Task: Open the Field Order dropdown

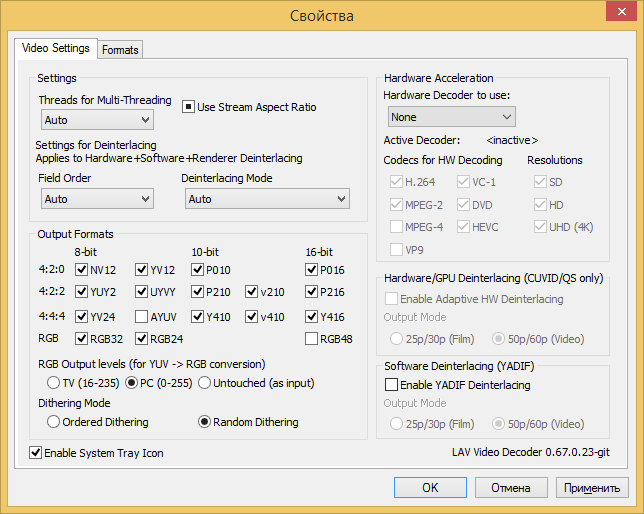Action: click(97, 199)
